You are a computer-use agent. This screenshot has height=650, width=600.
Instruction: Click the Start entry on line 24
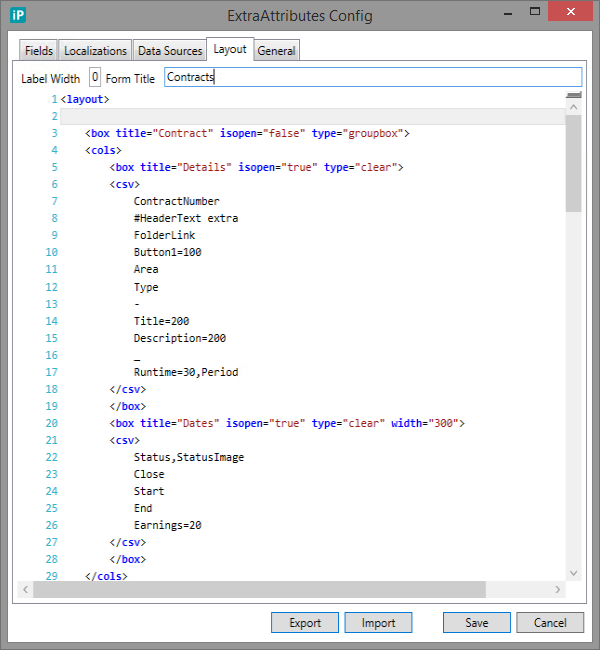pyautogui.click(x=149, y=492)
